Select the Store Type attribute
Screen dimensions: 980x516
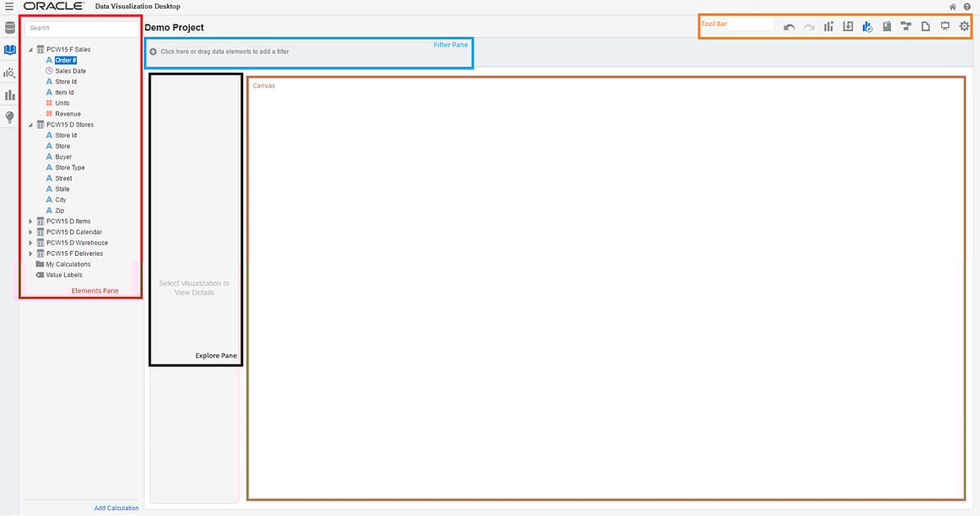click(x=70, y=168)
